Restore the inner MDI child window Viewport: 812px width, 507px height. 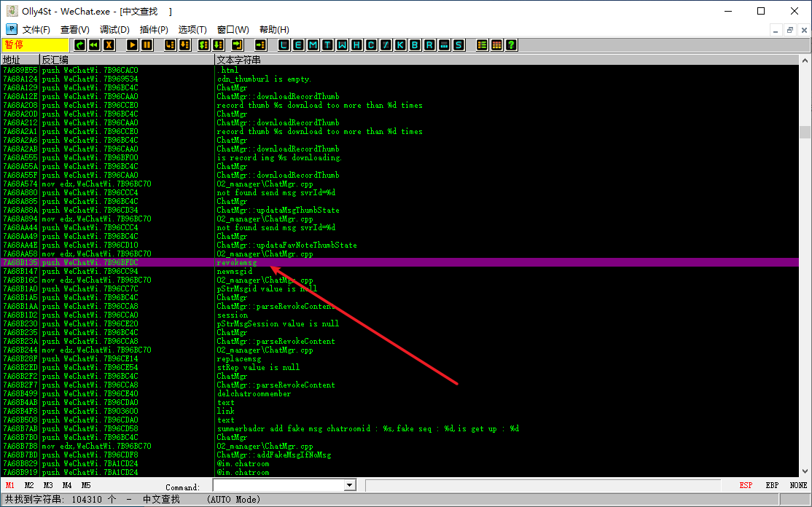pyautogui.click(x=789, y=30)
